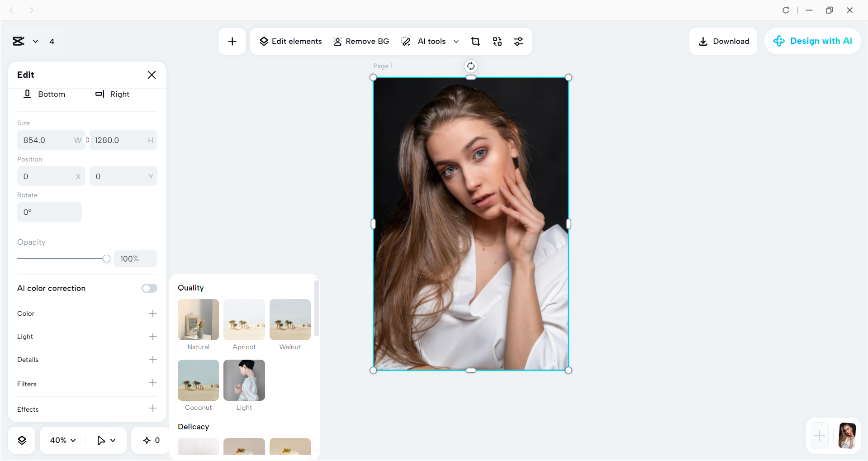Click the plus button to add new element

pos(232,41)
